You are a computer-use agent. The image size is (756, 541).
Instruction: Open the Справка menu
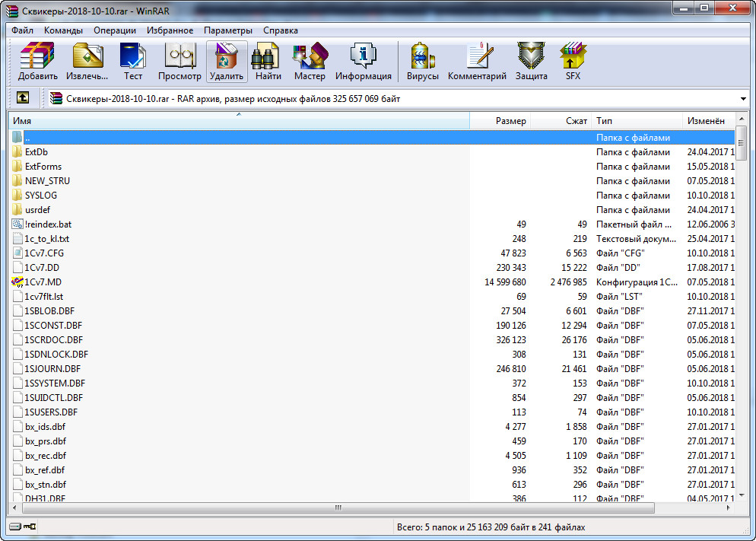(280, 30)
